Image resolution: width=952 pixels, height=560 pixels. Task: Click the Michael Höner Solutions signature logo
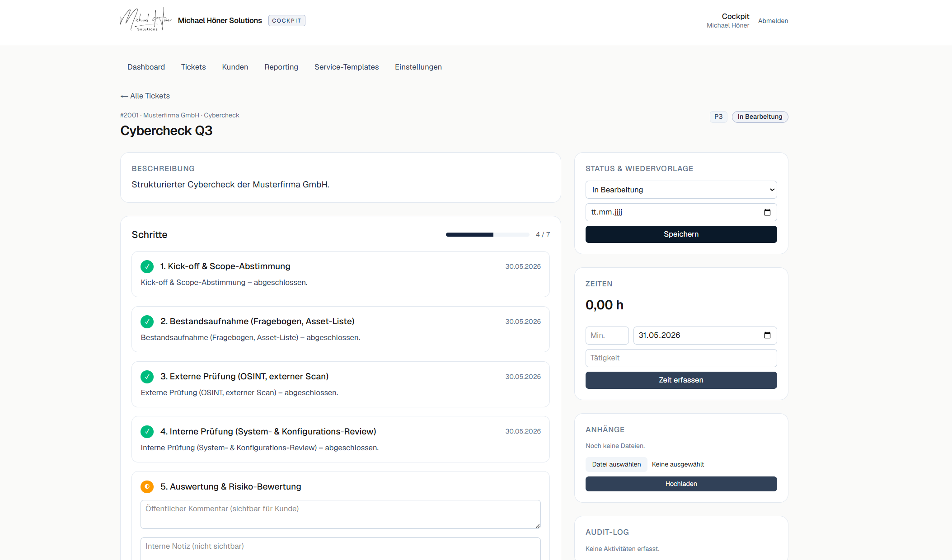click(146, 19)
